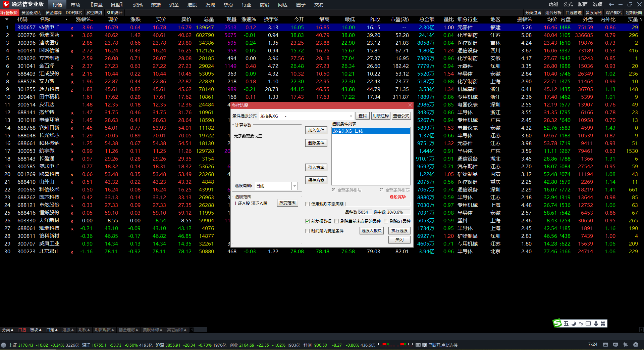Open the header row dropdown arrow above row numbers
Viewport: 644px width, 350px height.
pyautogui.click(x=7, y=19)
